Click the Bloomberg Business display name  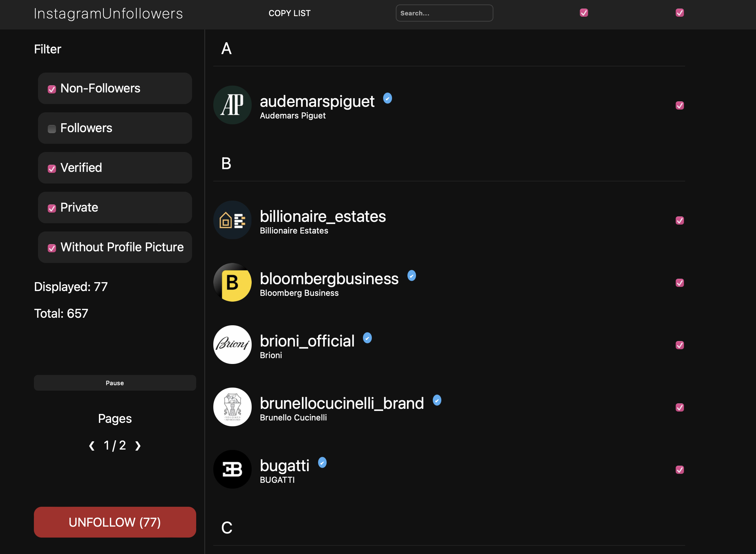(299, 293)
